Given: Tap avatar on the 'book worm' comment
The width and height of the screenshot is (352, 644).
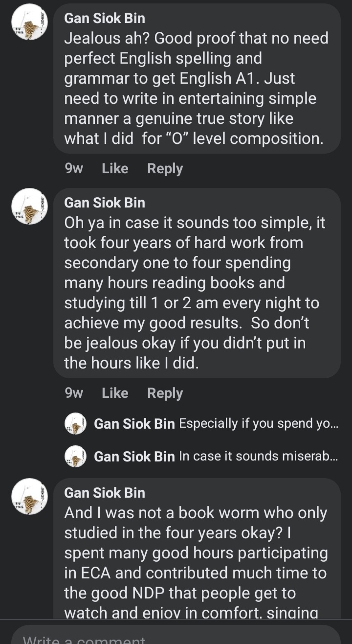Looking at the screenshot, I should coord(29,496).
